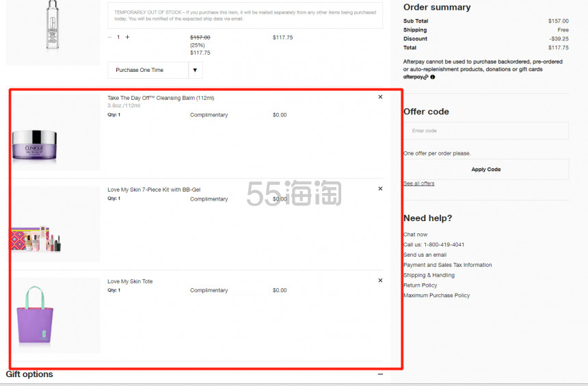Open the See all offers link
Image resolution: width=588 pixels, height=386 pixels.
coord(419,183)
